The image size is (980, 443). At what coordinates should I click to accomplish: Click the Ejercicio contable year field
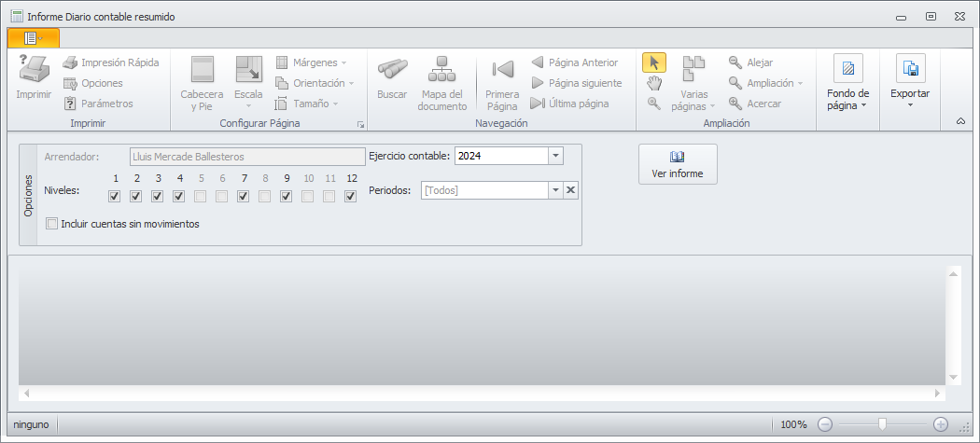coord(501,156)
